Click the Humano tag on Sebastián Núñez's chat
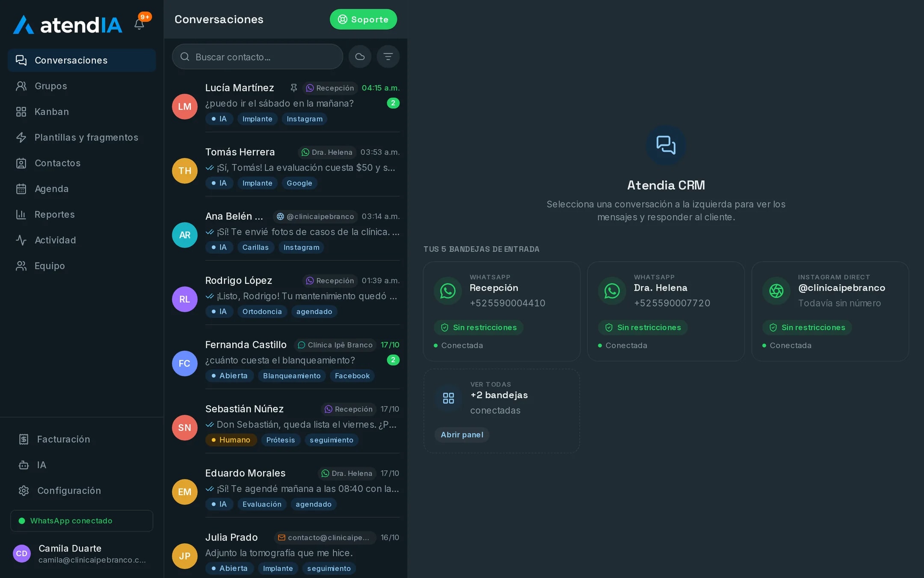The width and height of the screenshot is (924, 578). [231, 440]
